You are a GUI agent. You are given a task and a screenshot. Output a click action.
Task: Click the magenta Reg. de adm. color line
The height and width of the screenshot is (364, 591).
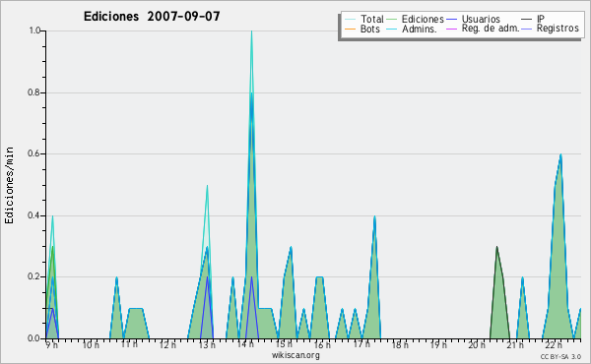pyautogui.click(x=451, y=29)
